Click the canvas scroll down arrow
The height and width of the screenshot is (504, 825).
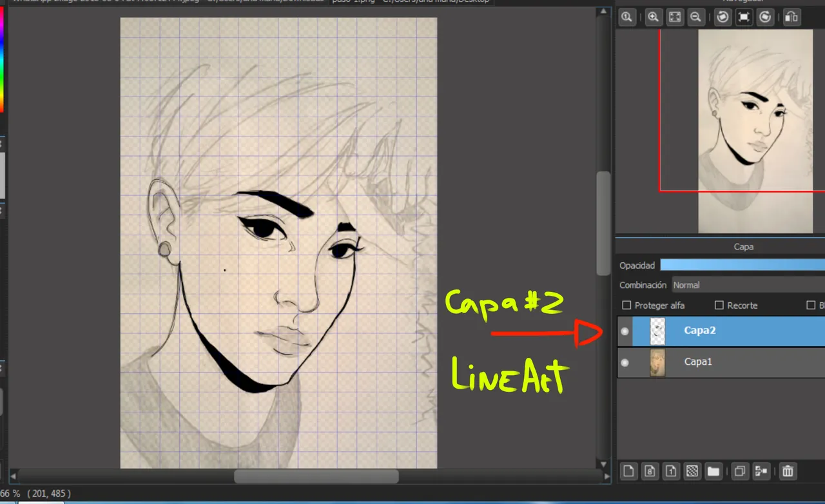(x=604, y=463)
